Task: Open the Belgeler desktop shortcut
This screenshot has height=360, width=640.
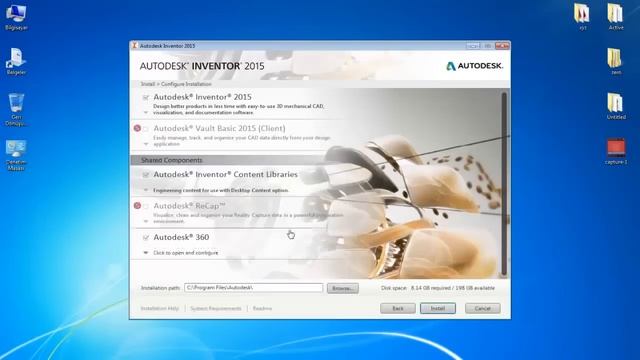Action: 16,61
